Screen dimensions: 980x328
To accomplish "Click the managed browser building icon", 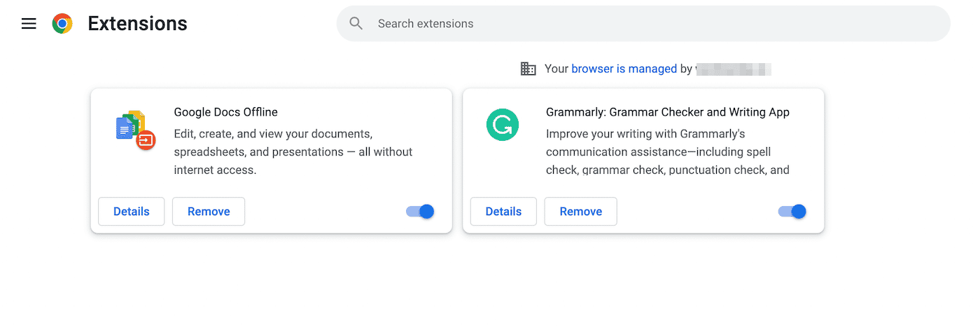I will pos(528,69).
